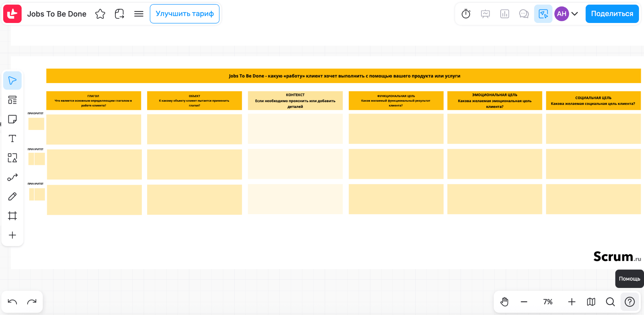Screen dimensions: 644x315
Task: Select the connector line tool
Action: 13,177
